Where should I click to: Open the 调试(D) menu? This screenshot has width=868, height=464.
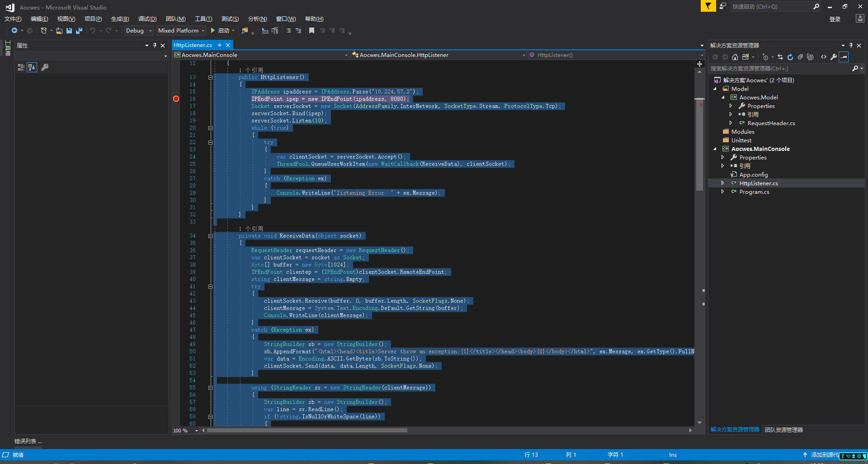pos(147,19)
